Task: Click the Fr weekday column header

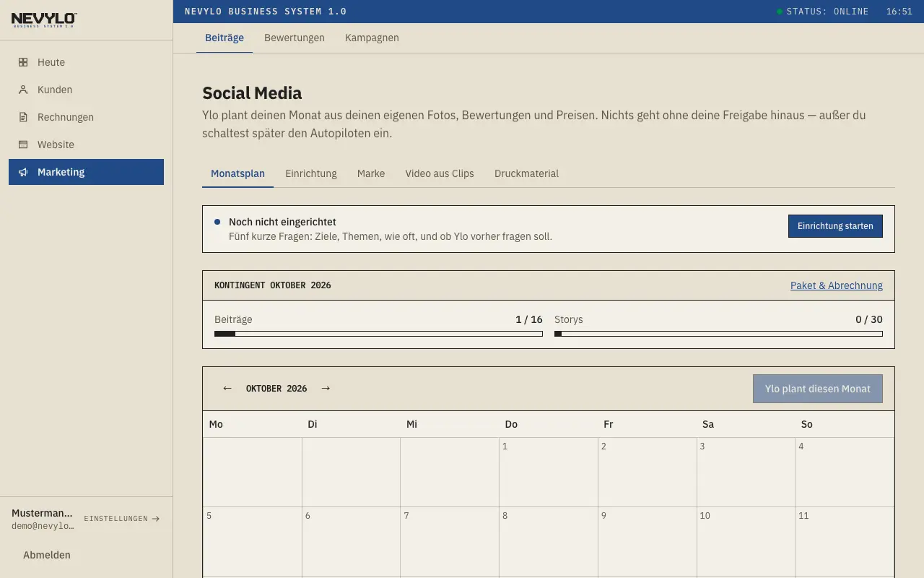Action: [609, 424]
